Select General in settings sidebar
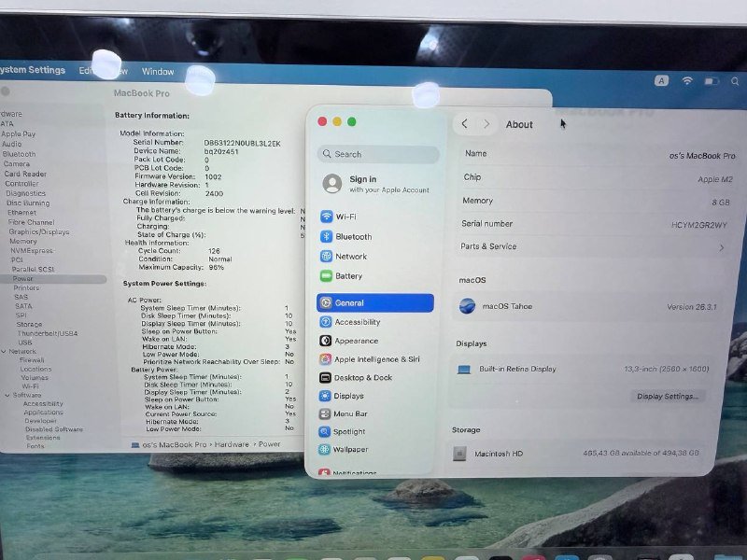The height and width of the screenshot is (560, 747). [375, 302]
